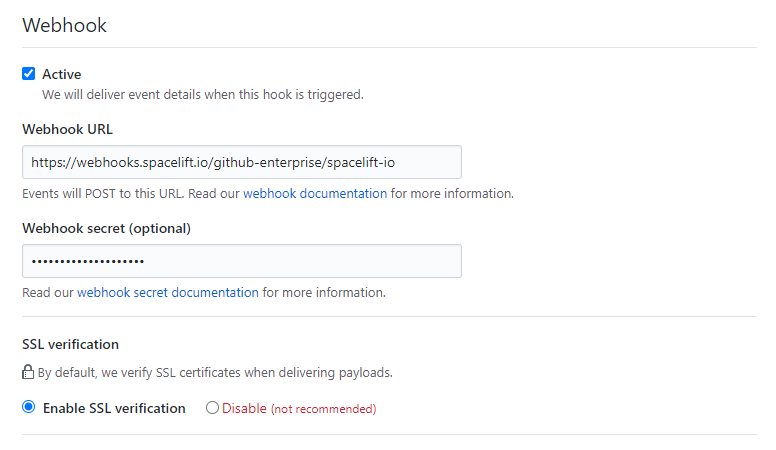
Task: Click the 'Enable SSL verification' label text
Action: click(x=114, y=408)
